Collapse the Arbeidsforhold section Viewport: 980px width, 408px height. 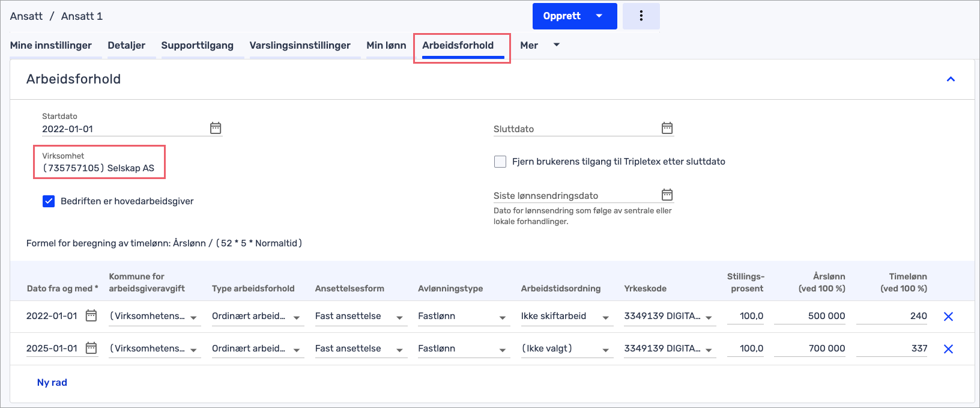pos(951,79)
